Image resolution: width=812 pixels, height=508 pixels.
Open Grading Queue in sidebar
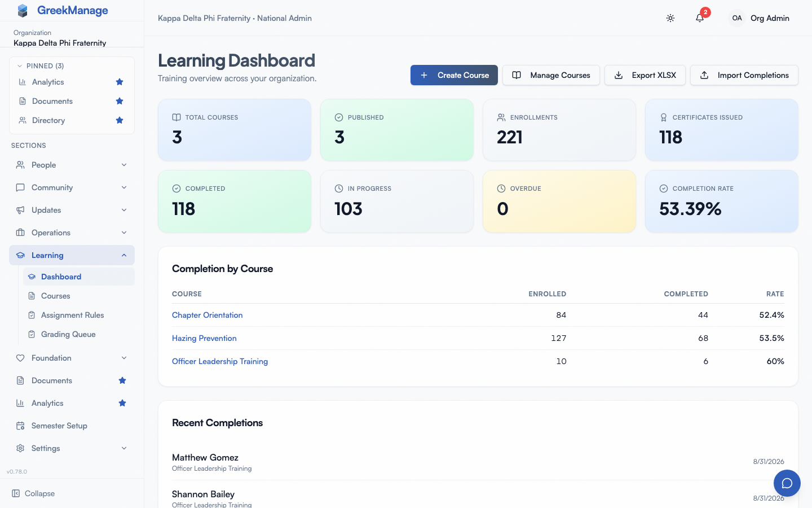point(79,334)
